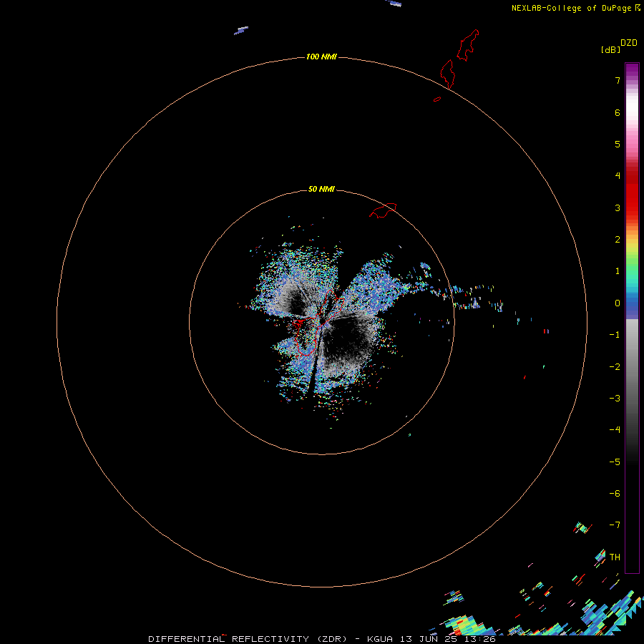644x644 pixels.
Task: Click the -7 value on color scale
Action: [615, 525]
